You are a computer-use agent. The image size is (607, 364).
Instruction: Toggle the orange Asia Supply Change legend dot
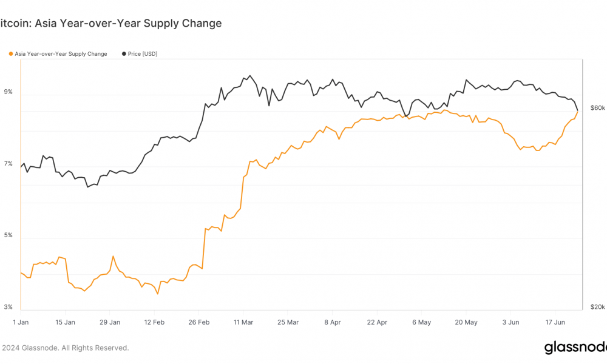coord(11,54)
